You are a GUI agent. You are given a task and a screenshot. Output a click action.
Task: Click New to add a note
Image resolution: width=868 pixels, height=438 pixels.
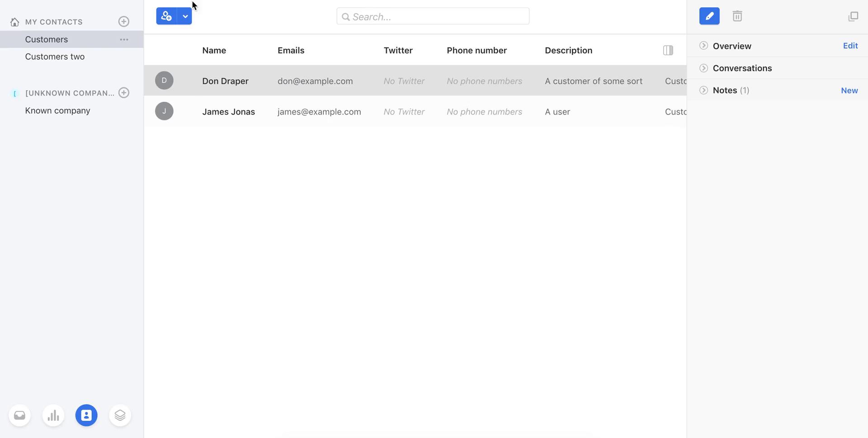coord(849,90)
